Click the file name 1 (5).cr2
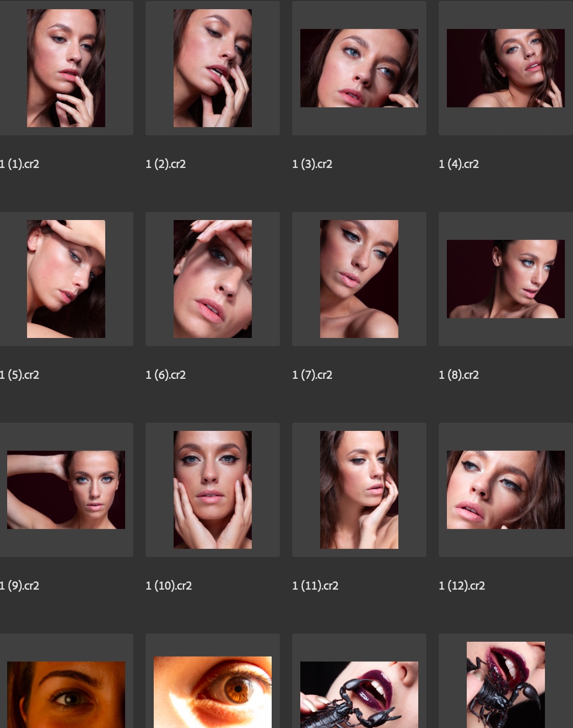 [x=19, y=375]
